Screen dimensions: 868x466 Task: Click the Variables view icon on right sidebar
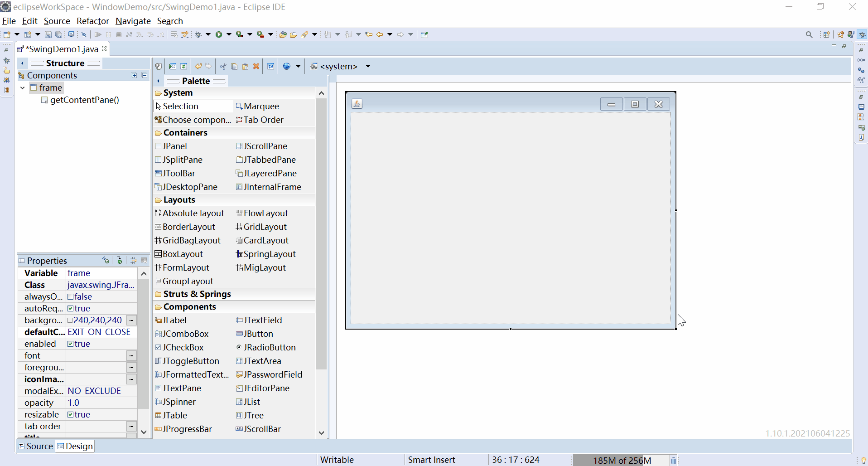pos(861,60)
